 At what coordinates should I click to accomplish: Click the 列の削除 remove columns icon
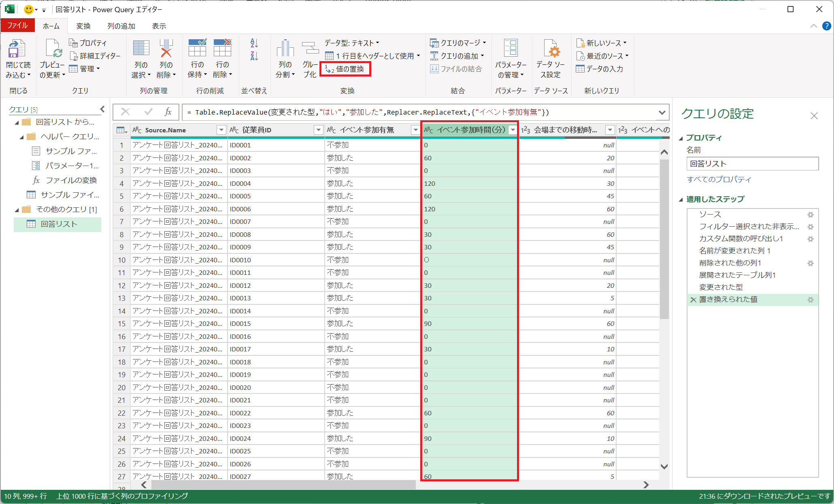(166, 48)
